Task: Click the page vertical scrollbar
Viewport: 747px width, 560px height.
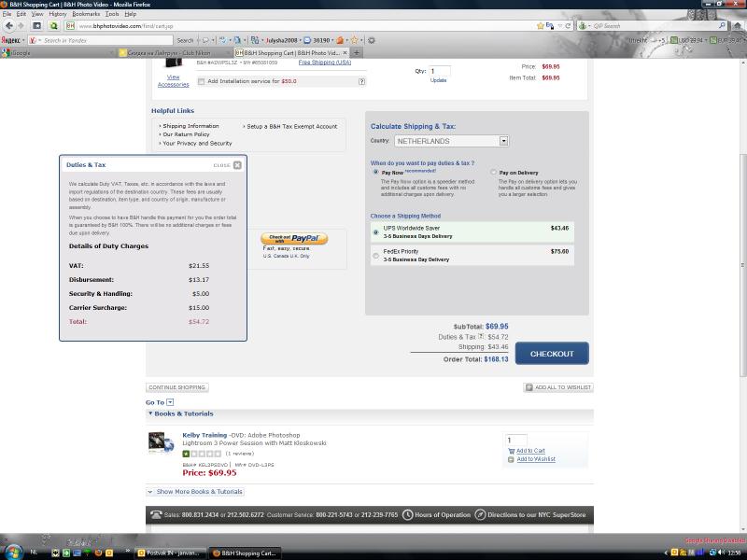Action: tap(742, 264)
